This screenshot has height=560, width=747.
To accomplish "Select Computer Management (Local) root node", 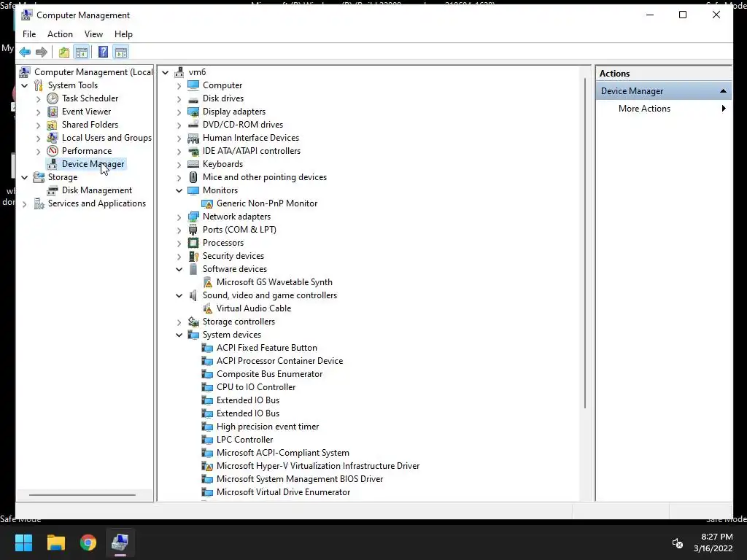I will [x=93, y=72].
